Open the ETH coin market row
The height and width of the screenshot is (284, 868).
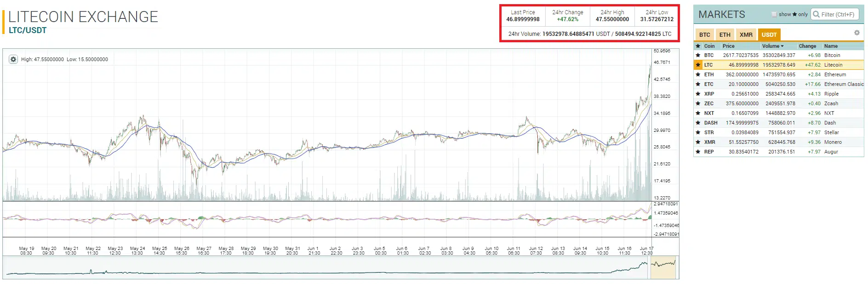pyautogui.click(x=778, y=74)
